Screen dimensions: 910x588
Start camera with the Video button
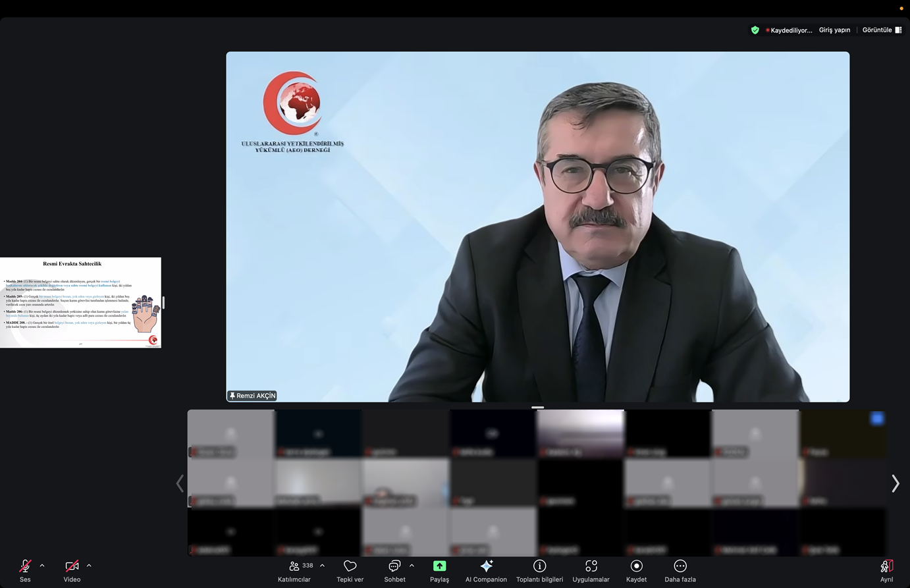(72, 570)
